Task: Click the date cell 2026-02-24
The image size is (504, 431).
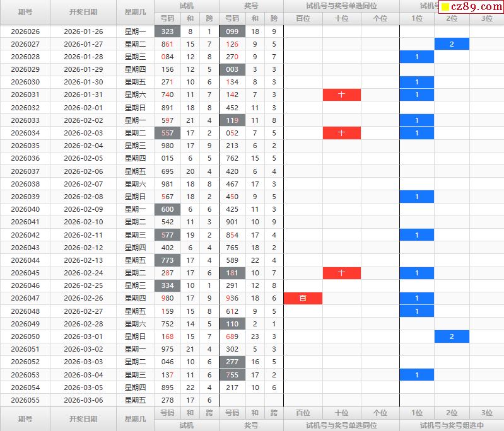Action: [x=83, y=273]
